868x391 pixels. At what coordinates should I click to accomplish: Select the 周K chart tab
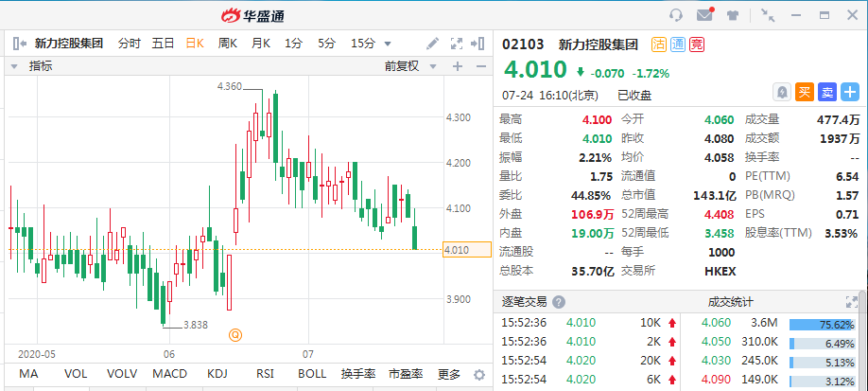(228, 44)
